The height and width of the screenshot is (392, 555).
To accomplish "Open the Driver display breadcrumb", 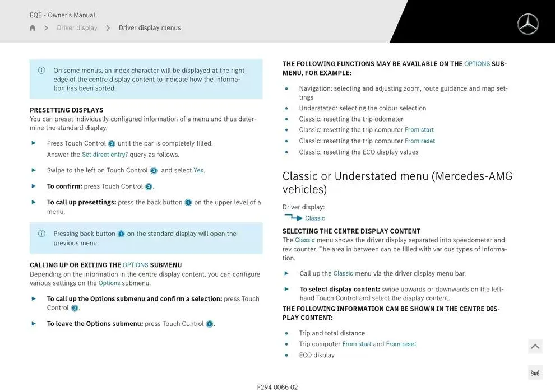I will [77, 28].
